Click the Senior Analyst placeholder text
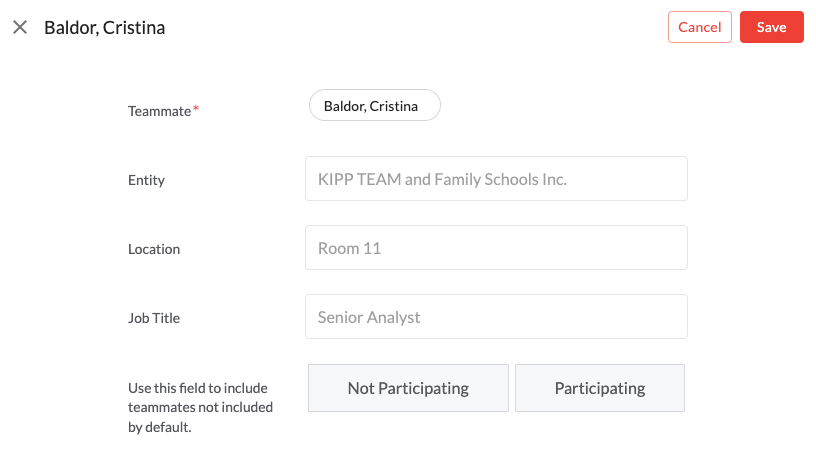Viewport: 816px width, 470px height. click(x=369, y=317)
